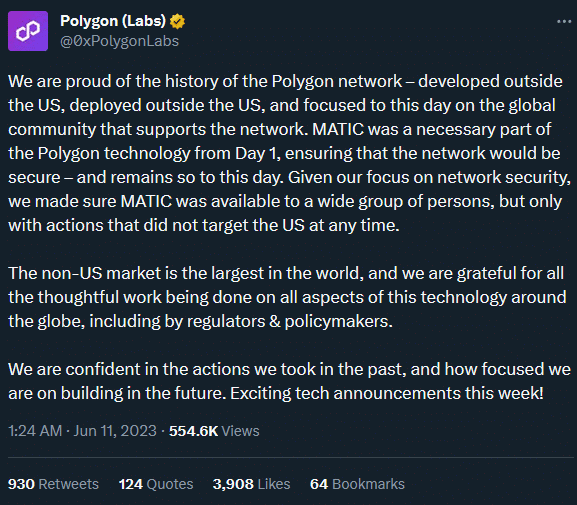Click the first paragraph starting 'We are proud'

[289, 153]
